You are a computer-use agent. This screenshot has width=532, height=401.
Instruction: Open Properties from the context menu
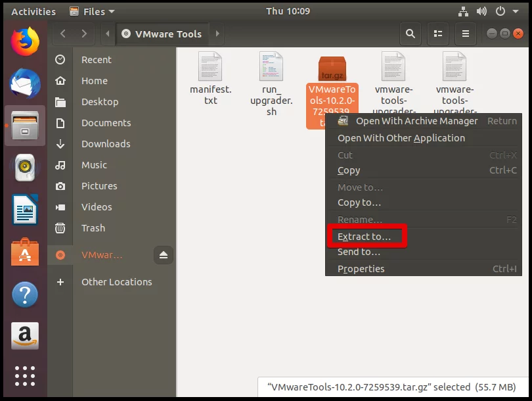coord(424,269)
